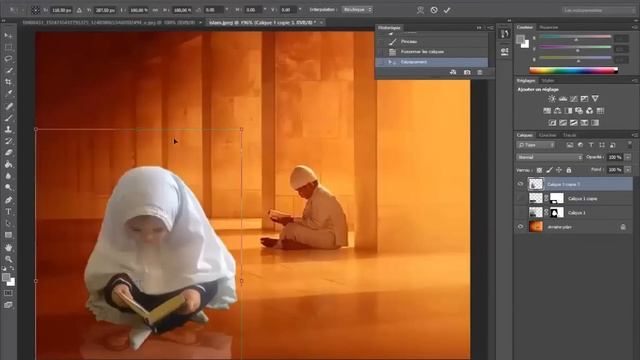This screenshot has width=640, height=360.
Task: Add a Levels adjustment
Action: click(563, 99)
